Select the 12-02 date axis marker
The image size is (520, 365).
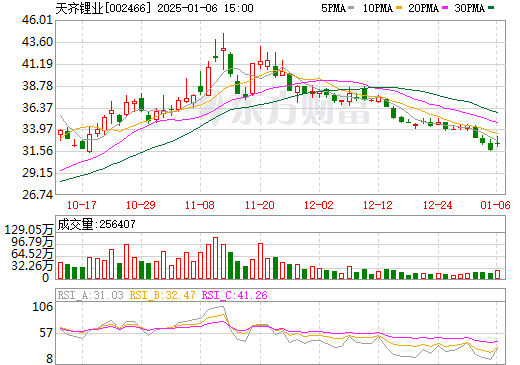click(x=319, y=205)
